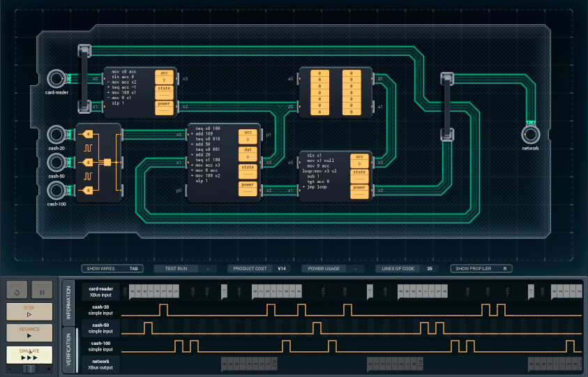588x377 pixels.
Task: Click the cash-20 input port
Action: point(56,135)
